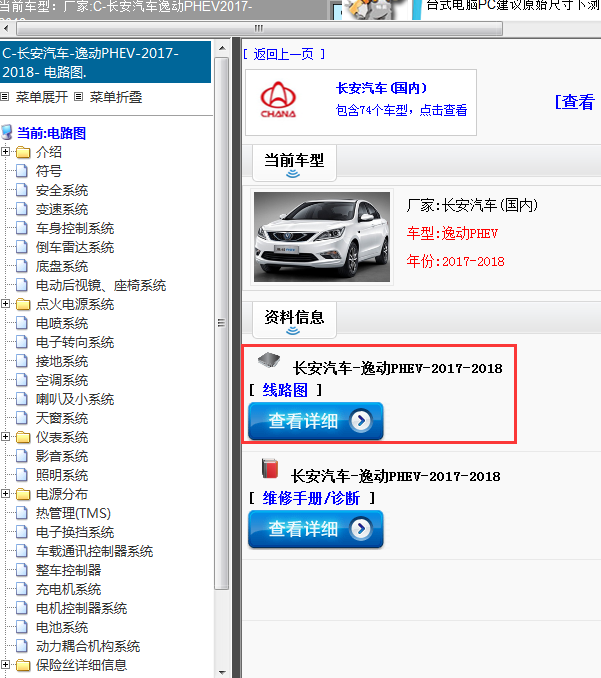Open 电子转向系统 tree item
Screen dimensions: 601x678
point(75,342)
